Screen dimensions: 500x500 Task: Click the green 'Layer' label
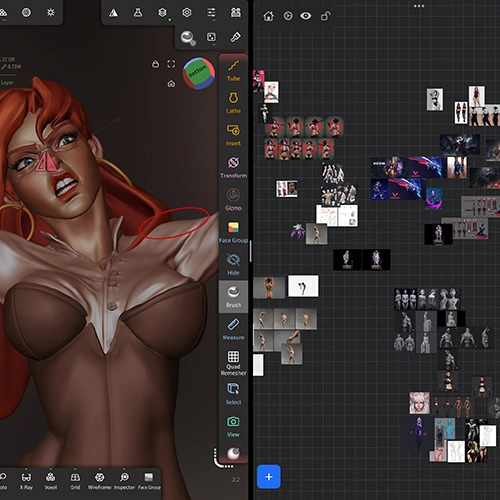point(7,83)
